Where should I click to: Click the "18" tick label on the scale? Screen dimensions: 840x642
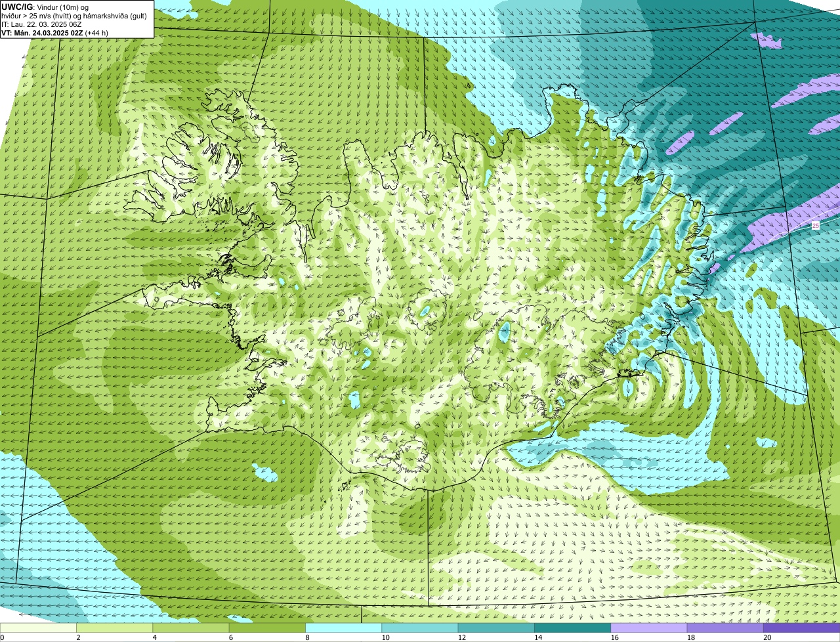[690, 637]
